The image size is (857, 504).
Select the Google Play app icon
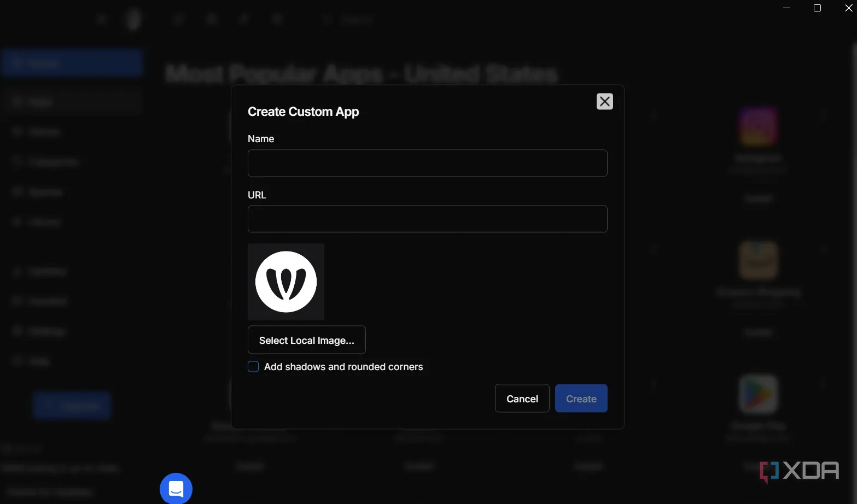tap(758, 394)
